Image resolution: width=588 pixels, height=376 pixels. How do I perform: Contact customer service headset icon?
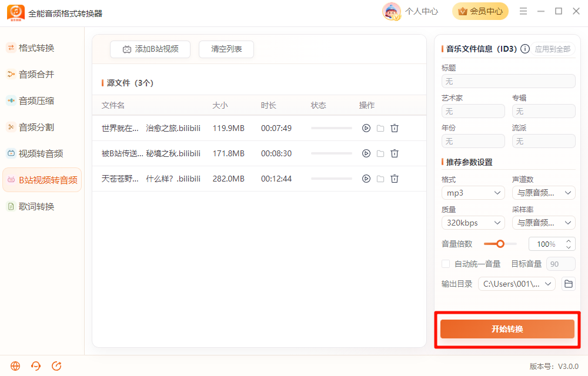pos(36,366)
